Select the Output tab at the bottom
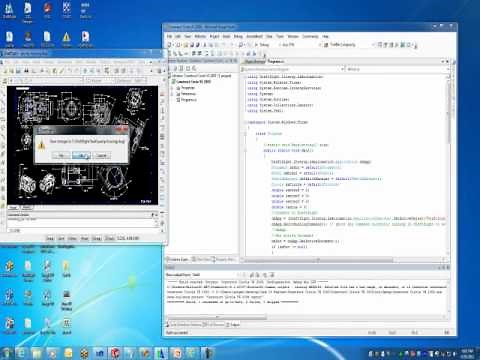480x360 pixels. tap(233, 325)
